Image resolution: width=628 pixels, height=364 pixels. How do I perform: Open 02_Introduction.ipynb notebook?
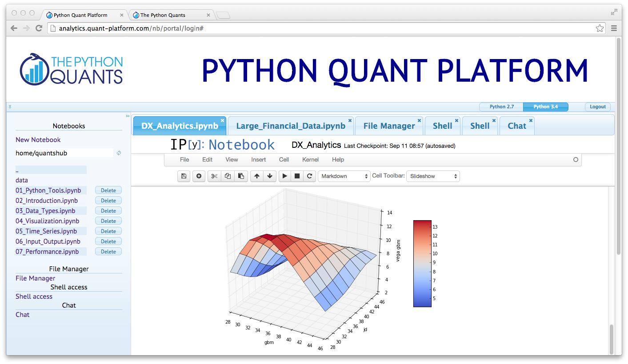coord(47,201)
